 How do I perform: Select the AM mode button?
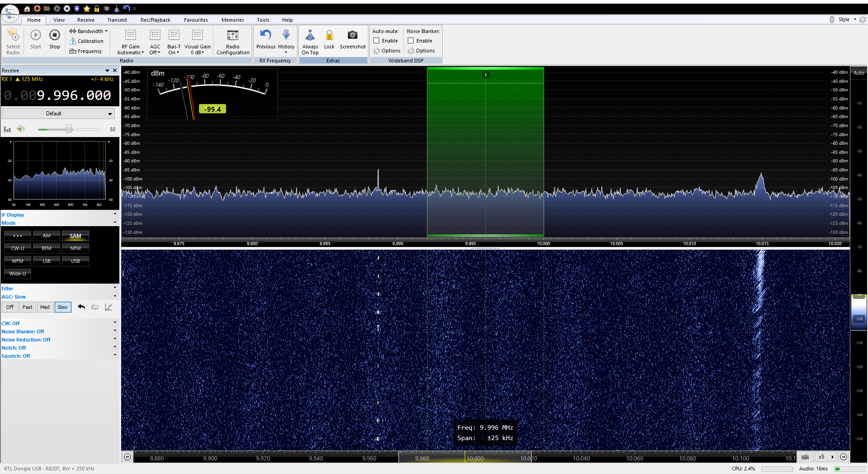point(47,236)
